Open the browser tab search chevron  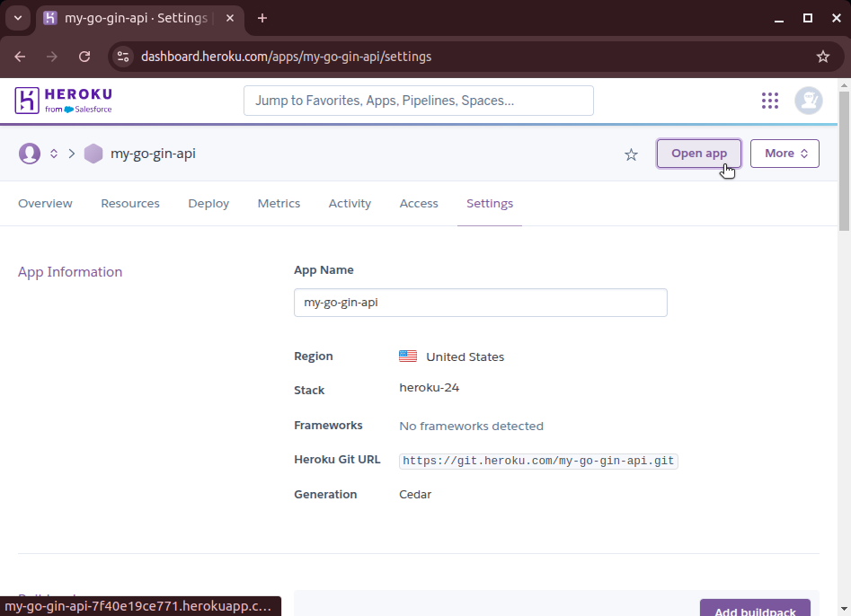(x=18, y=18)
